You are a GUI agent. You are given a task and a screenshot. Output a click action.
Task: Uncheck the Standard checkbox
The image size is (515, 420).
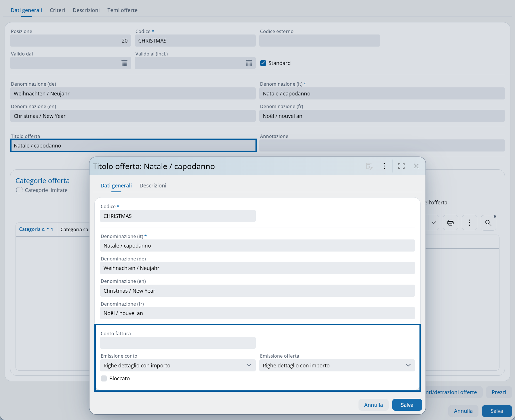[263, 63]
